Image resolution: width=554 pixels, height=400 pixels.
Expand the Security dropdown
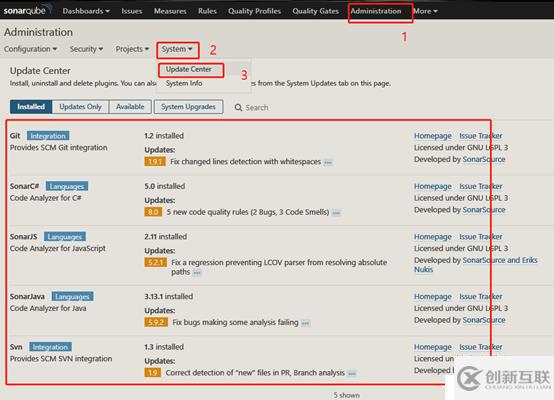pyautogui.click(x=86, y=49)
